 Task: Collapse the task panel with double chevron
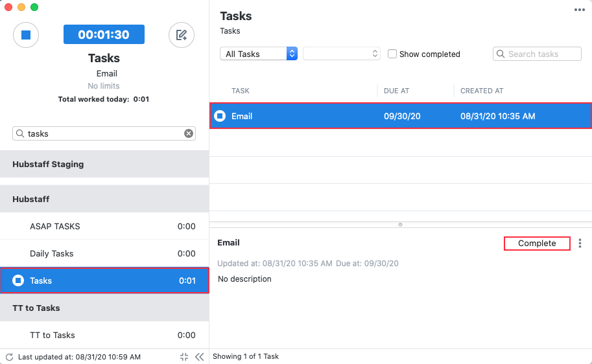pos(199,357)
